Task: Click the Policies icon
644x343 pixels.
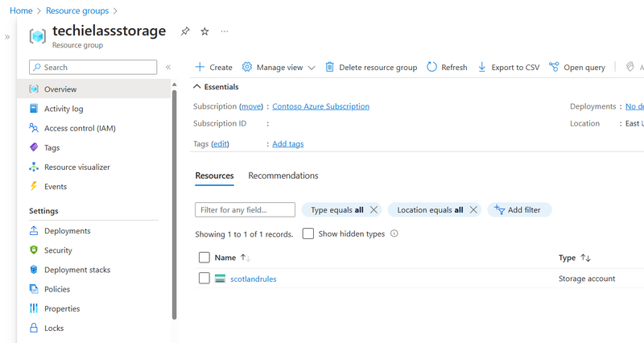Action: tap(34, 289)
